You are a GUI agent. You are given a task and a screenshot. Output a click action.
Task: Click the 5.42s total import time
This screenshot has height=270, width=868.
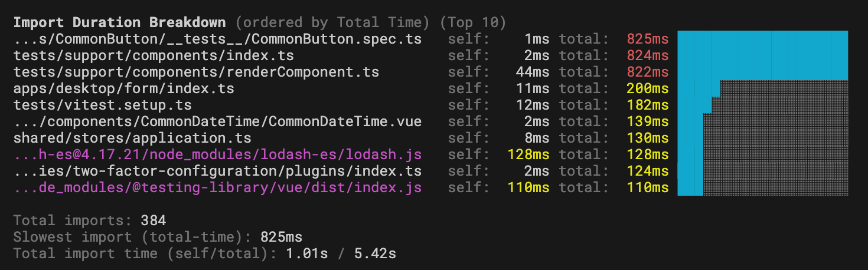click(374, 254)
